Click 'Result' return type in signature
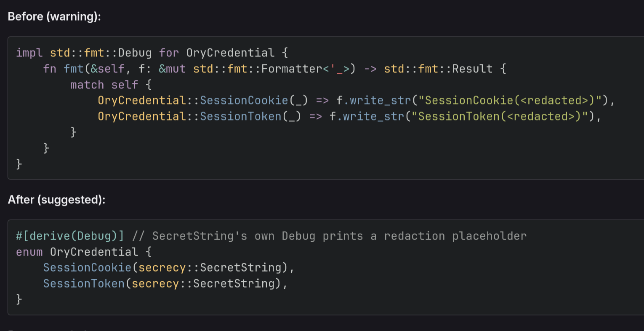 (x=472, y=69)
